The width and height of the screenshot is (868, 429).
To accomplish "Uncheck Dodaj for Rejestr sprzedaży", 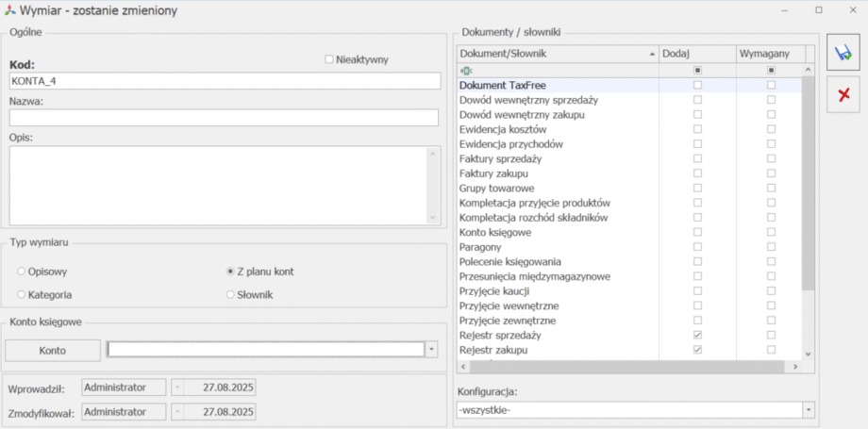I will pyautogui.click(x=697, y=335).
